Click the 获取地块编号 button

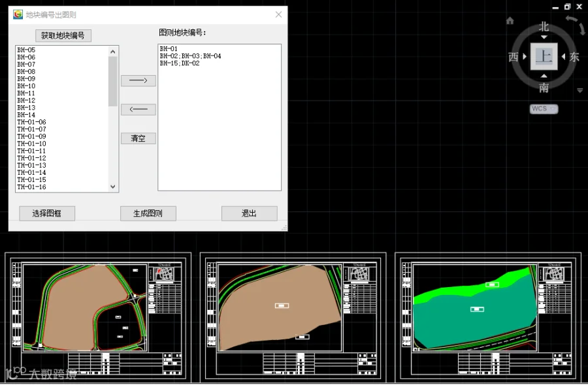[63, 36]
